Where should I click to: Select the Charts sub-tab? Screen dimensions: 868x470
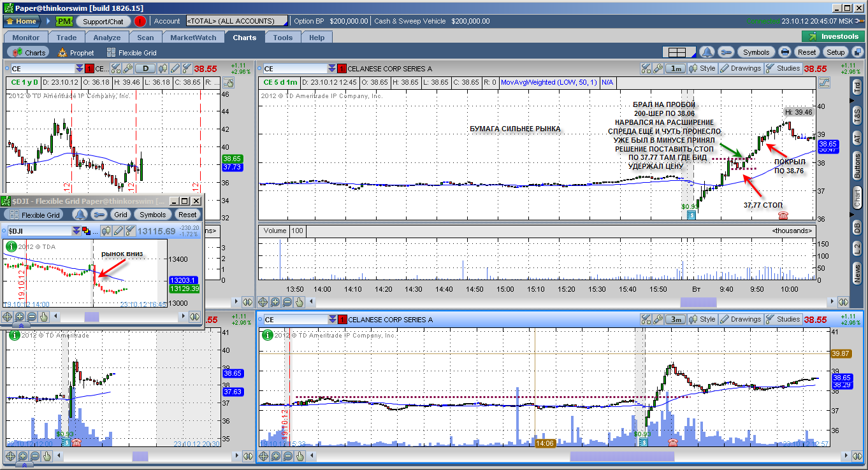tap(29, 53)
